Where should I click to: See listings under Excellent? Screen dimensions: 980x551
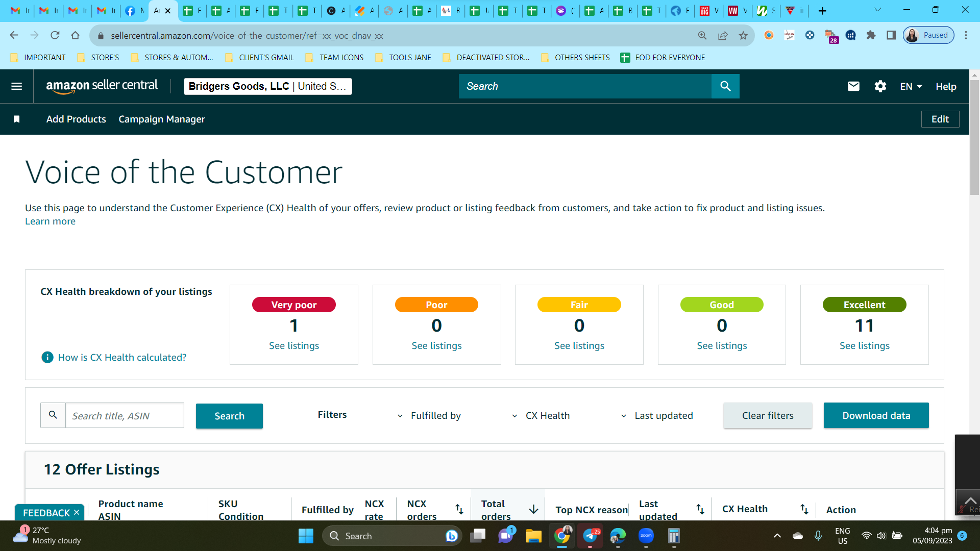pyautogui.click(x=865, y=345)
